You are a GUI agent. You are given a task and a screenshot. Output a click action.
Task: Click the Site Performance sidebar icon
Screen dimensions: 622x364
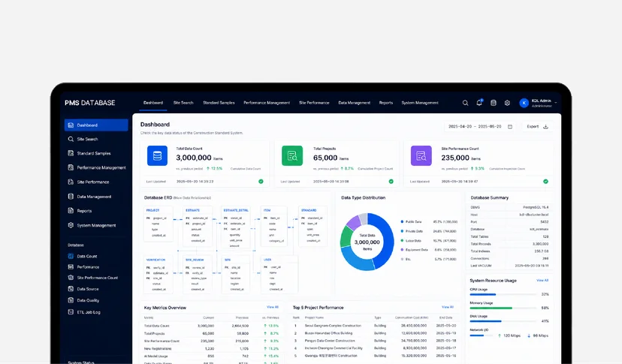point(71,182)
